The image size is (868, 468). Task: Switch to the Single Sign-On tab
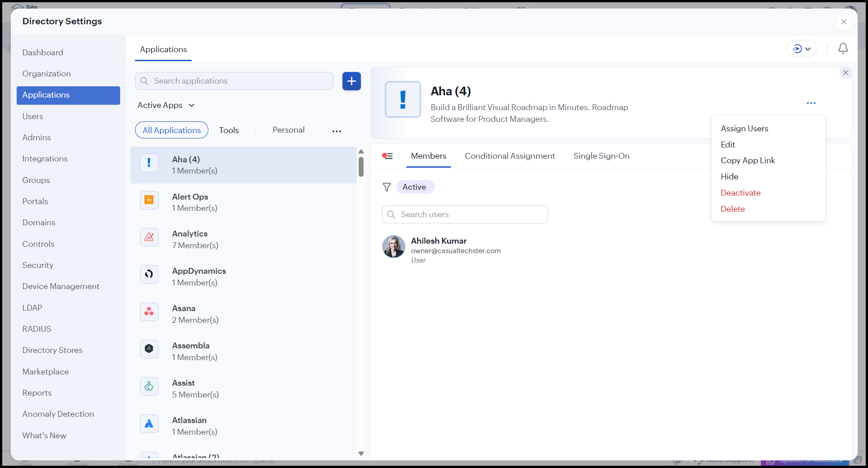pyautogui.click(x=601, y=156)
